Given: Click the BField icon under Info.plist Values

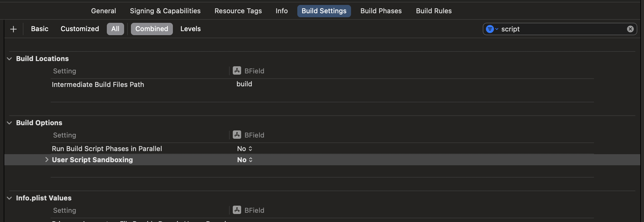Looking at the screenshot, I should [x=236, y=210].
